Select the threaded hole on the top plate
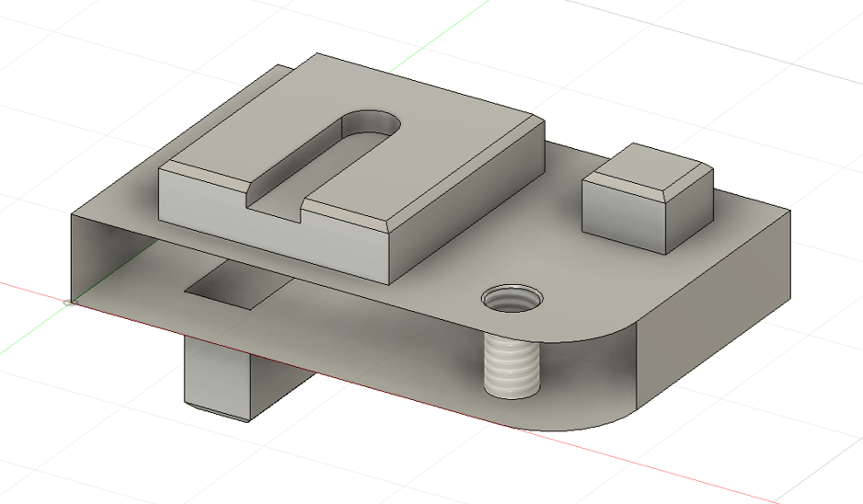This screenshot has height=504, width=863. pyautogui.click(x=512, y=299)
